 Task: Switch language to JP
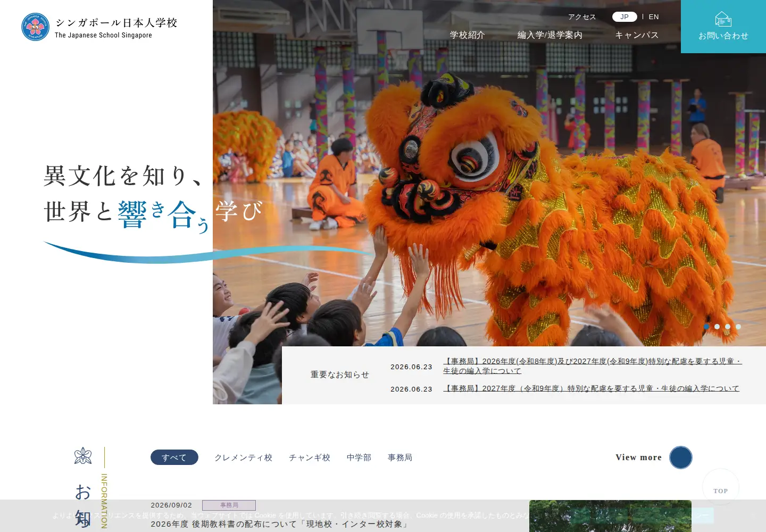pos(625,17)
